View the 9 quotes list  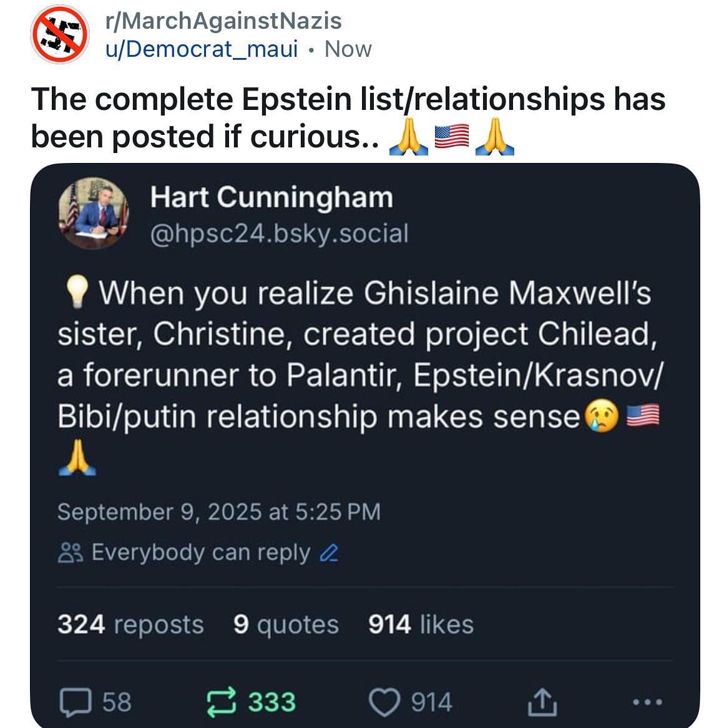286,624
